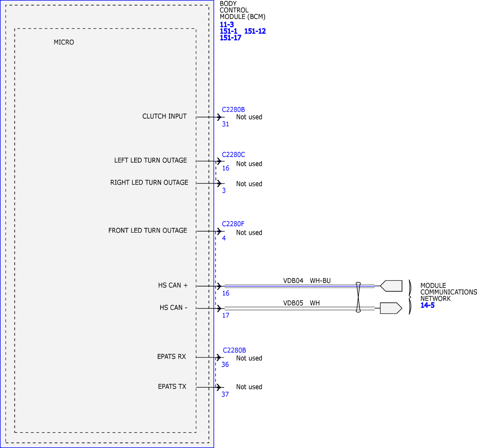This screenshot has width=477, height=448.
Task: Select the EPATS TX signal label
Action: click(172, 386)
